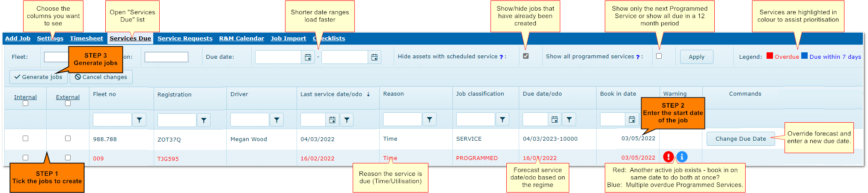This screenshot has width=868, height=193.
Task: Click the Change Due Date button
Action: tap(740, 139)
